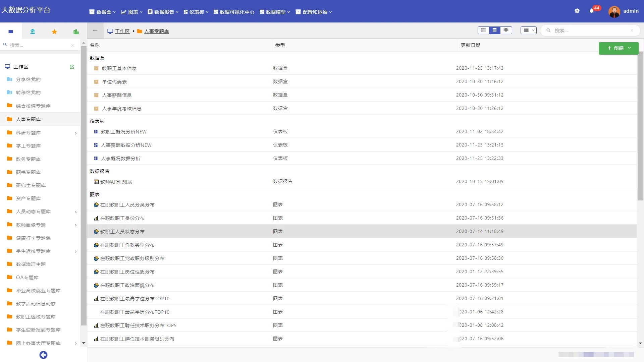Expand the 科研专题库 folder
The image size is (644, 362).
[76, 133]
